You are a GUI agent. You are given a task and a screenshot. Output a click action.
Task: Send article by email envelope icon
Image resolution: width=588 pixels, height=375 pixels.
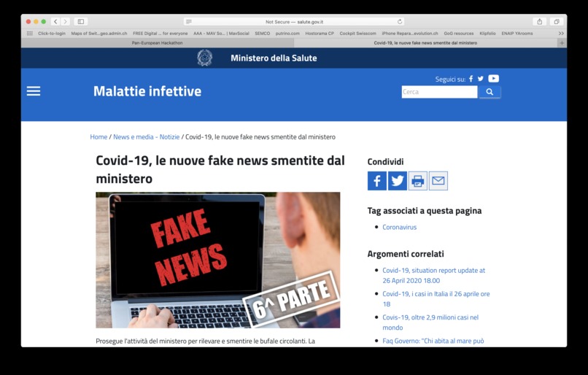click(438, 181)
